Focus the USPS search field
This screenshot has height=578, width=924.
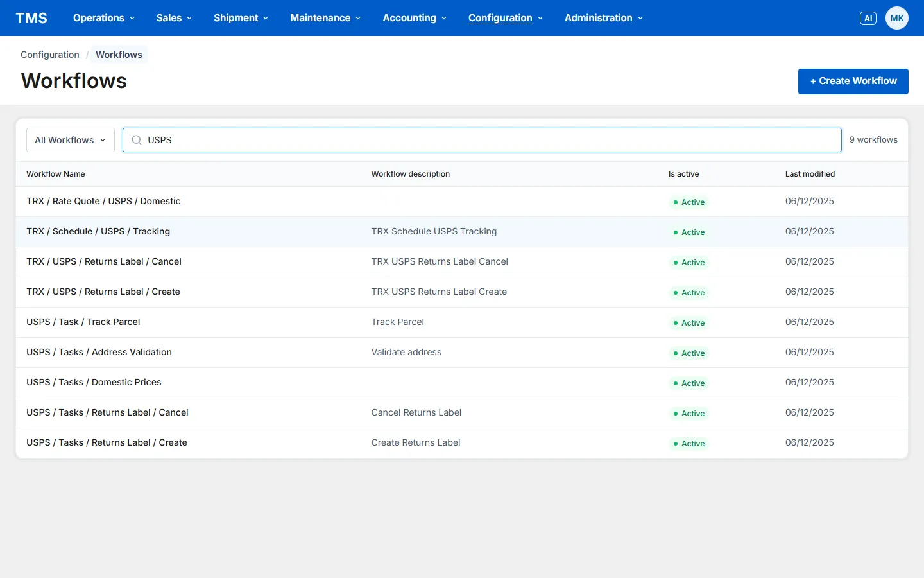point(482,140)
